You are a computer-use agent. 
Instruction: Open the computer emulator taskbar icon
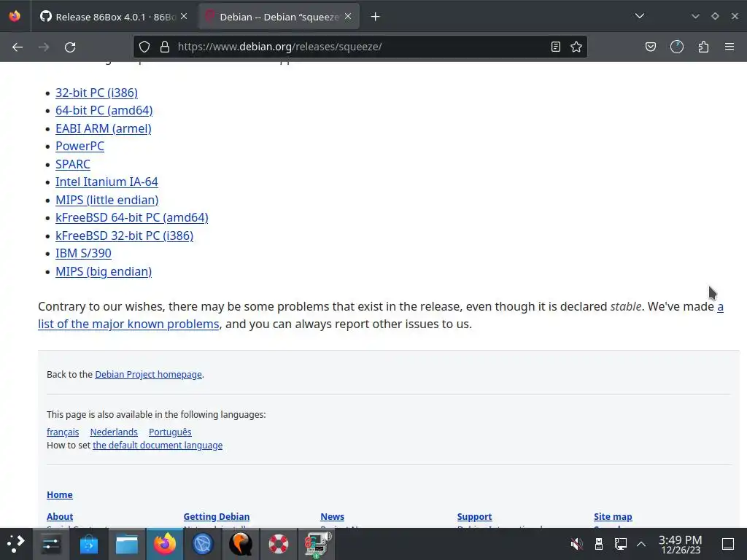tap(317, 544)
